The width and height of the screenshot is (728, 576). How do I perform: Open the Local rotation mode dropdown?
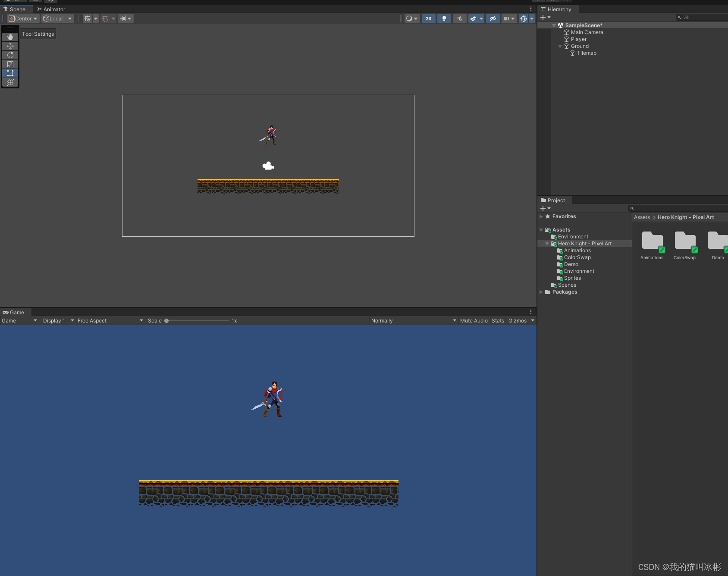[x=57, y=19]
